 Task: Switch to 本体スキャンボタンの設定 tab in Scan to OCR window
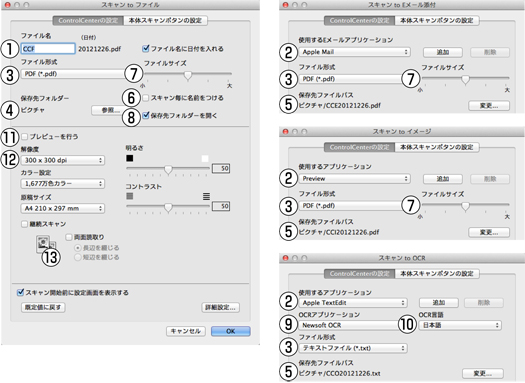pyautogui.click(x=437, y=274)
